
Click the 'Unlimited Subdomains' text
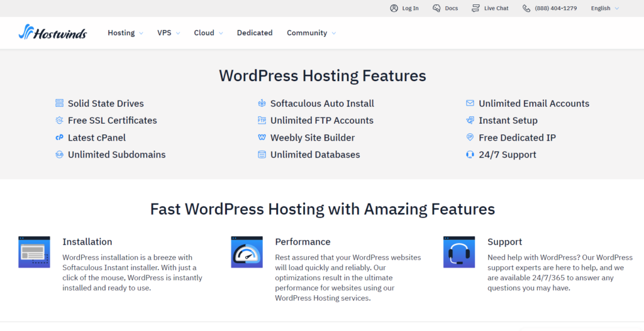116,155
